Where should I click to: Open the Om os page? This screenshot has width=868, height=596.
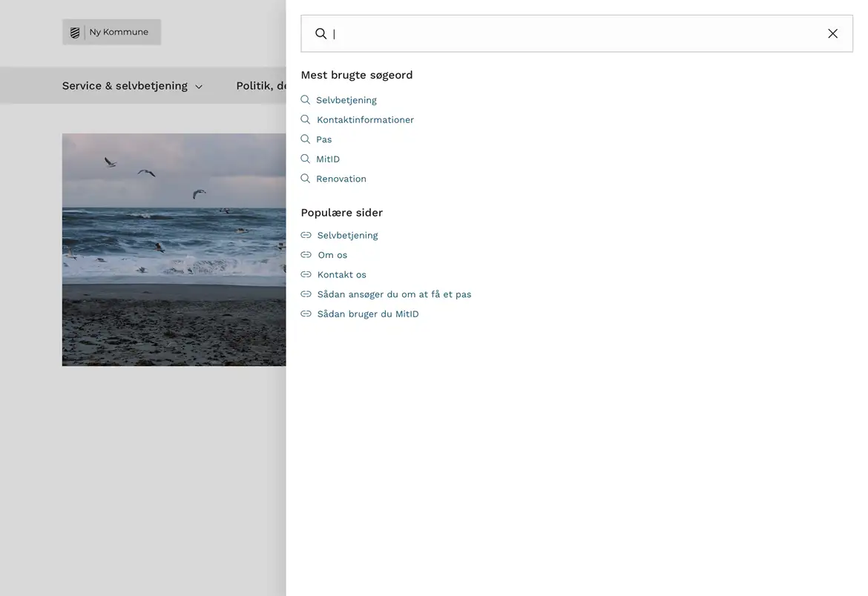coord(332,255)
